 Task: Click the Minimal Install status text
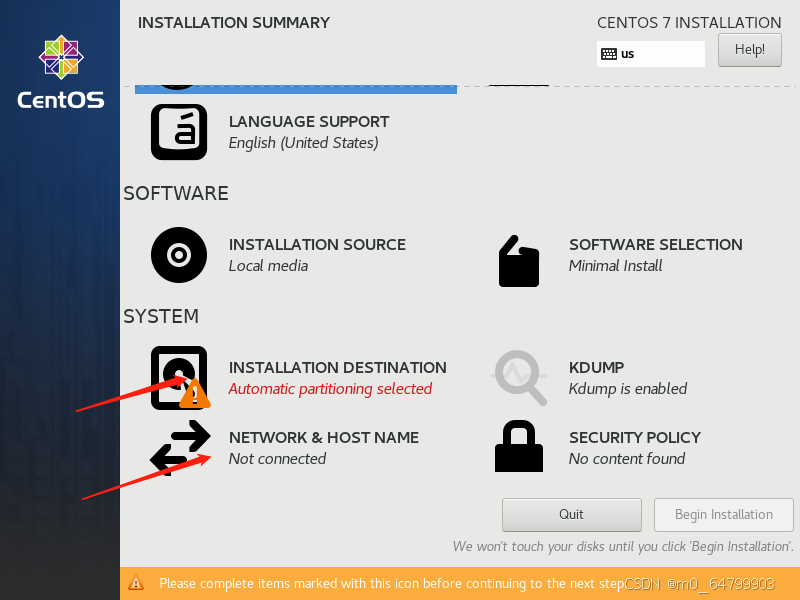pyautogui.click(x=615, y=266)
